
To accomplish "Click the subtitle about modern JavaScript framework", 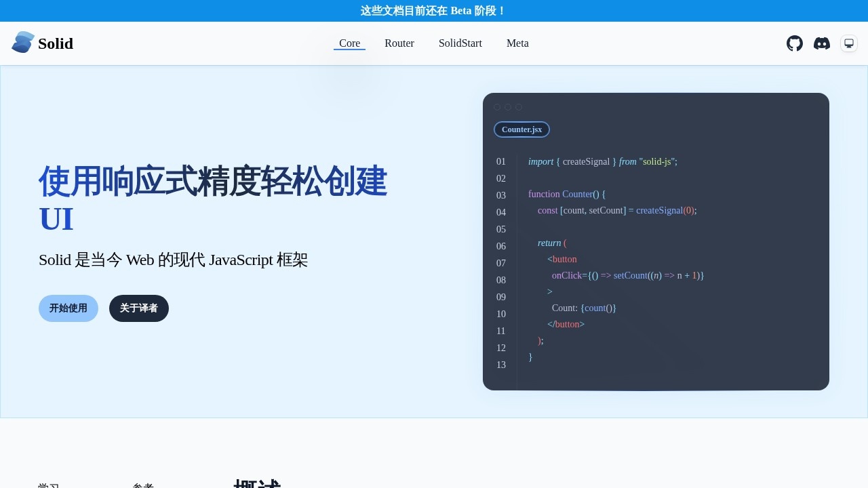I will click(x=174, y=260).
